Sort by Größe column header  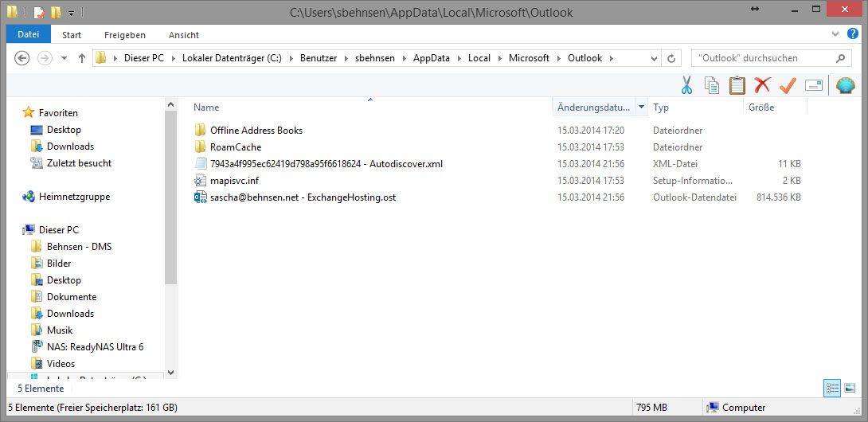761,107
